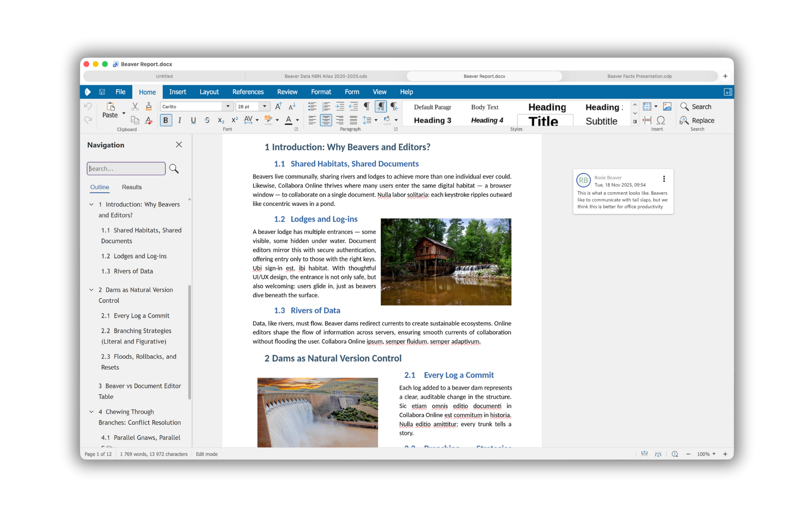
Task: Open the zoom level dropdown
Action: (x=714, y=454)
